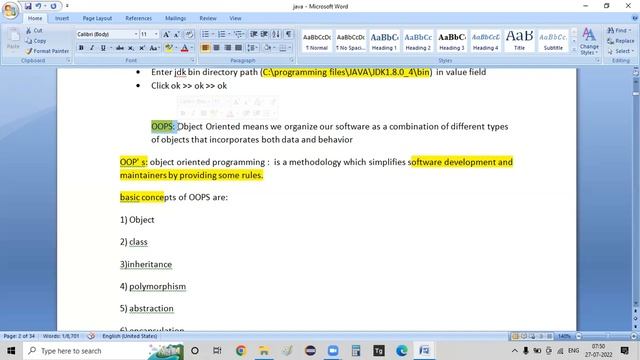The height and width of the screenshot is (360, 640).
Task: Apply superscript formatting
Action: [142, 48]
